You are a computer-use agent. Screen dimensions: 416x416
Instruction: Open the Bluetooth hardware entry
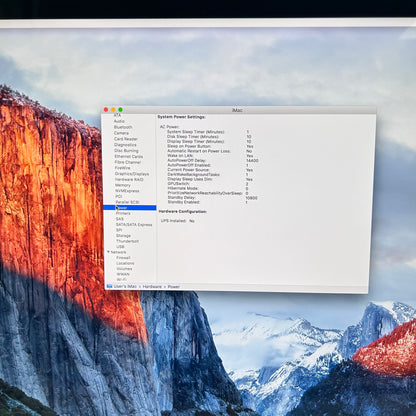[123, 127]
